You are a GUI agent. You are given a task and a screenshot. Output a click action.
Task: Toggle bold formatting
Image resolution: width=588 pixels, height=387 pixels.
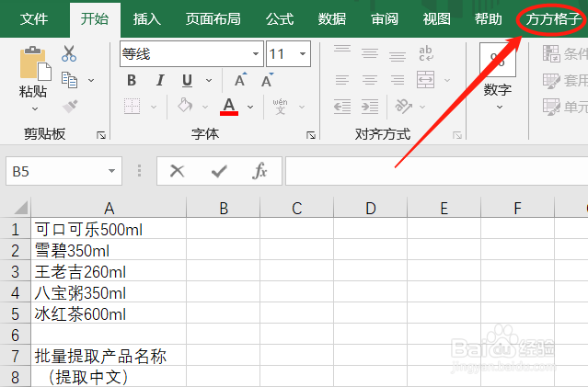click(x=132, y=80)
